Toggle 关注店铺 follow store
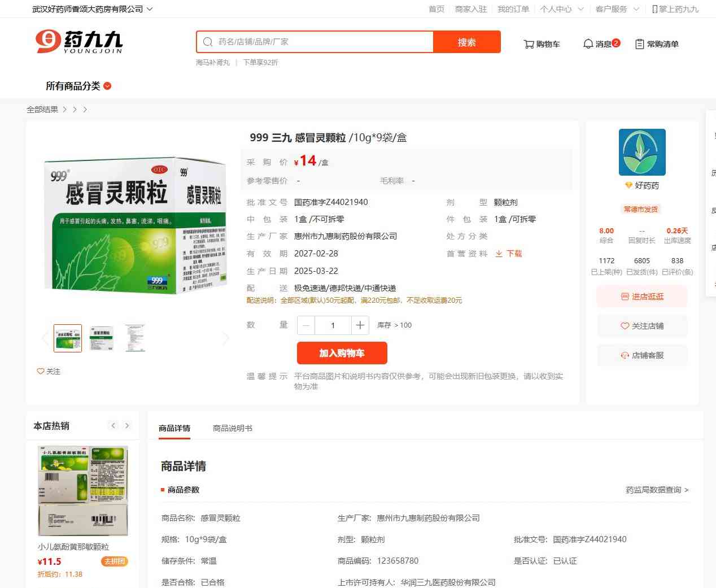 (x=642, y=326)
